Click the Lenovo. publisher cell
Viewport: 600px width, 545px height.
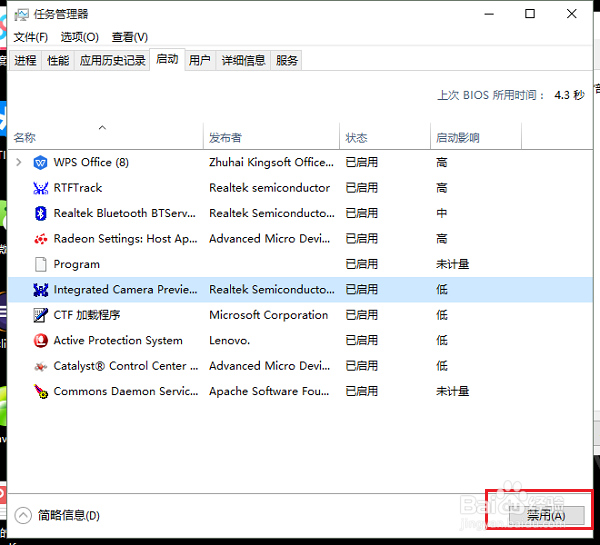(x=229, y=340)
